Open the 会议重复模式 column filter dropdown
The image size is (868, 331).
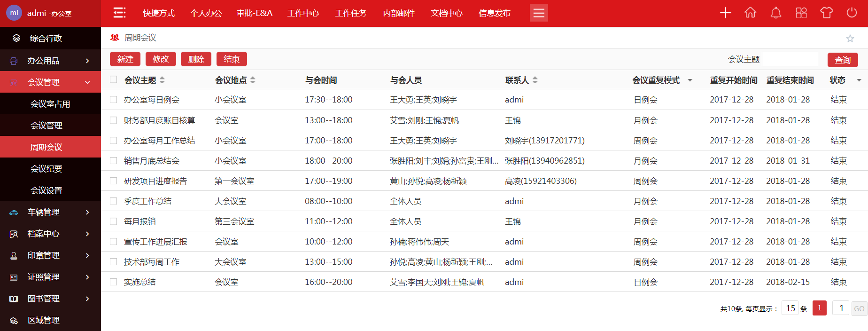click(690, 80)
